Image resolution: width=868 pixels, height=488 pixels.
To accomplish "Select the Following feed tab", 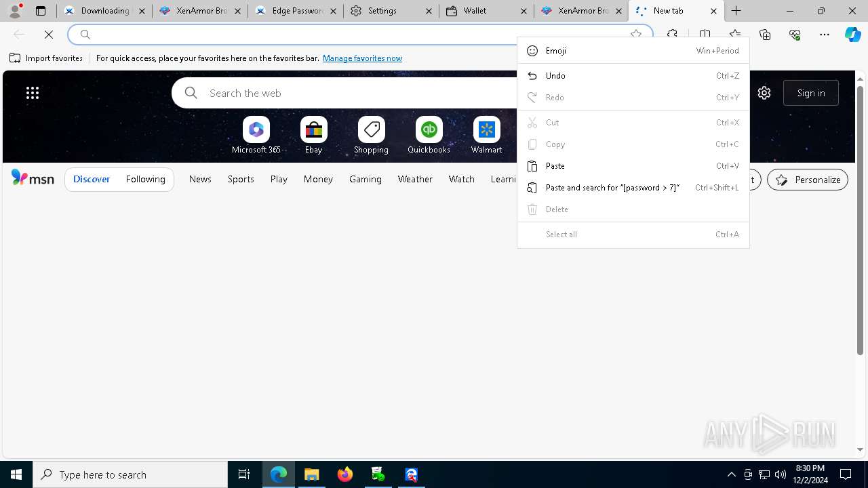I will pos(145,179).
